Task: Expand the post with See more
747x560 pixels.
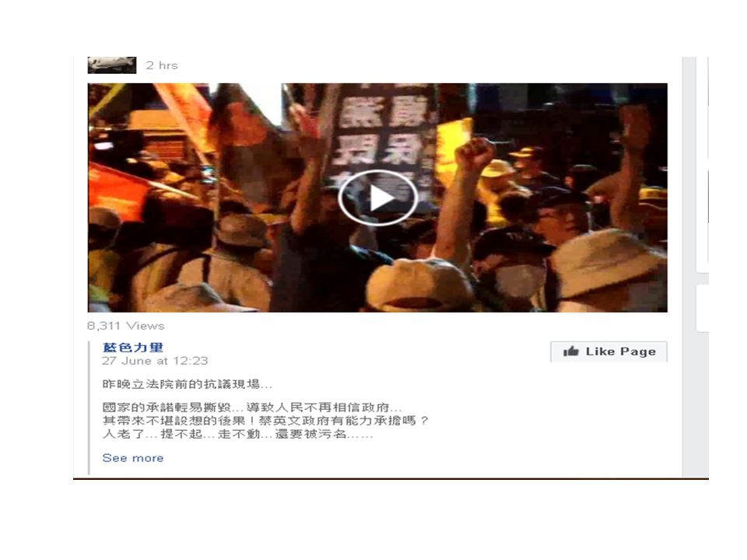Action: [x=133, y=458]
